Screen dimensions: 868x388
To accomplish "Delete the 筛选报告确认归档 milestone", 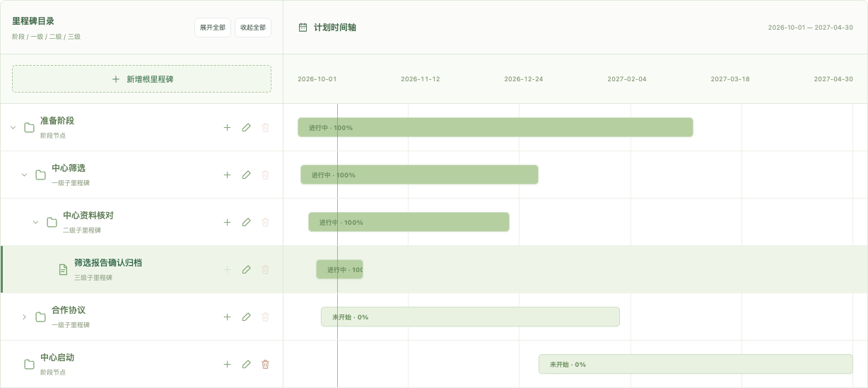I will point(266,270).
